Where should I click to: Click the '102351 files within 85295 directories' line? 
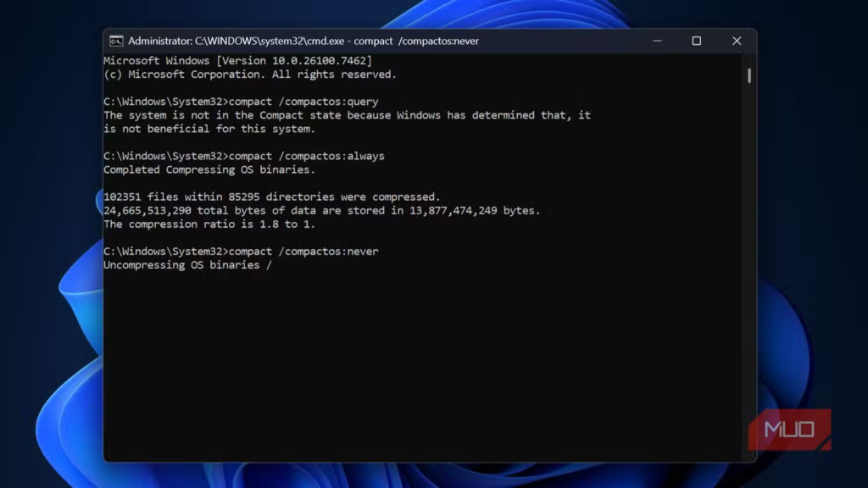tap(271, 197)
